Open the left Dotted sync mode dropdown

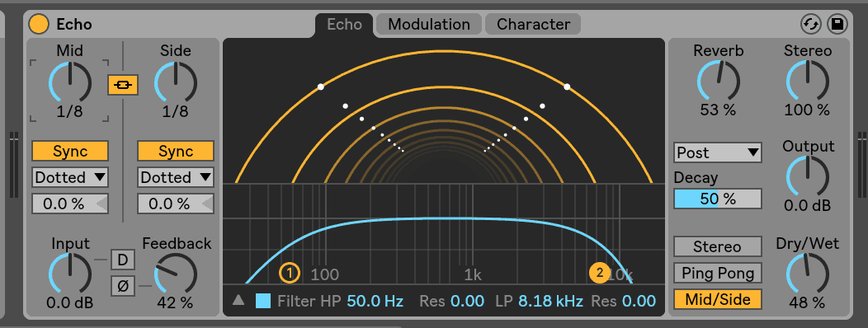click(x=70, y=177)
